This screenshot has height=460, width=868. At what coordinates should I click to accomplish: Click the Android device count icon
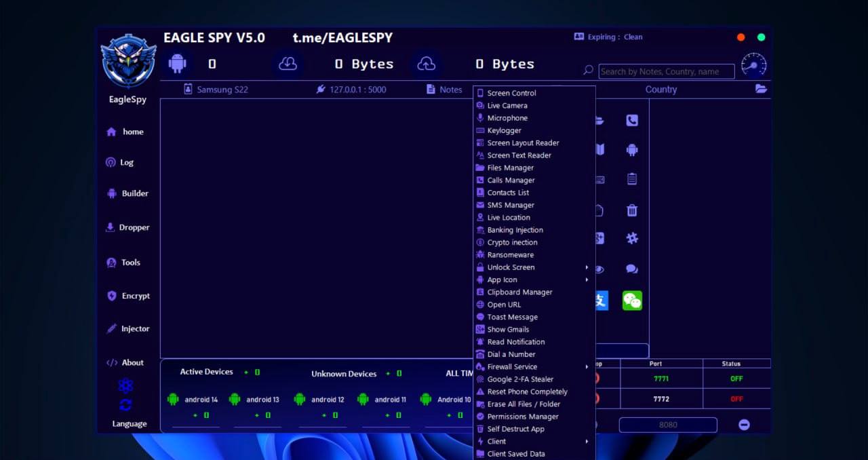[x=177, y=64]
